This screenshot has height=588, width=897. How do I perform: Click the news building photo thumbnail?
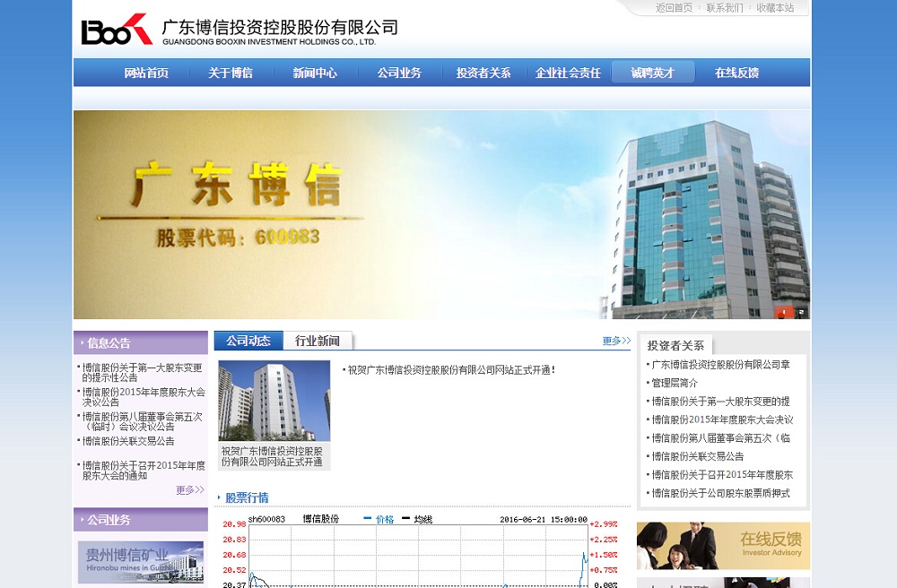pos(274,401)
